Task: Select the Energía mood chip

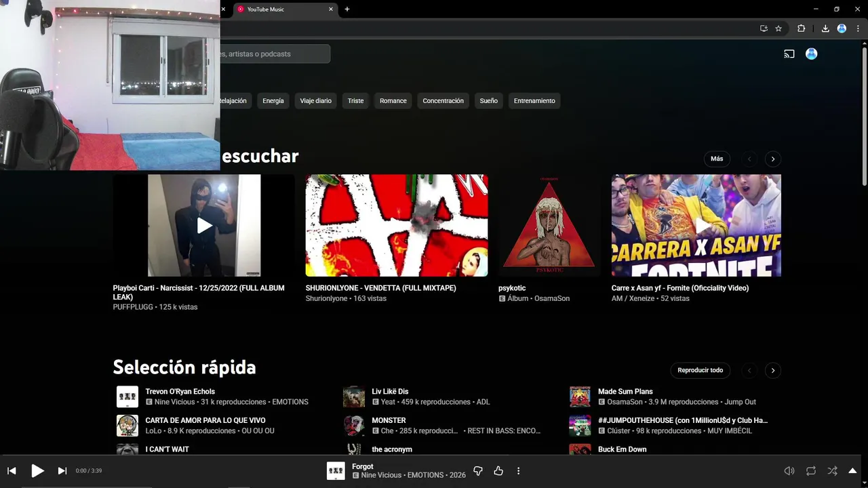Action: pos(273,101)
